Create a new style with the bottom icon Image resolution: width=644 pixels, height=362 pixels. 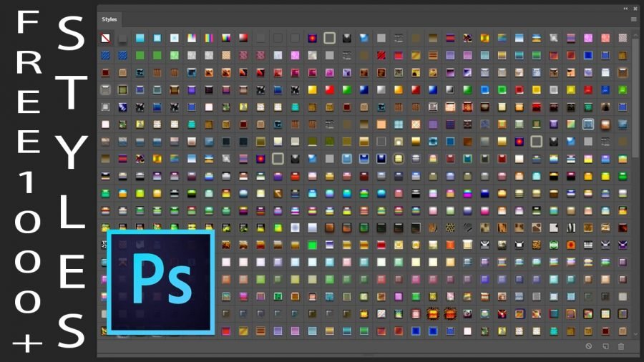tap(605, 346)
